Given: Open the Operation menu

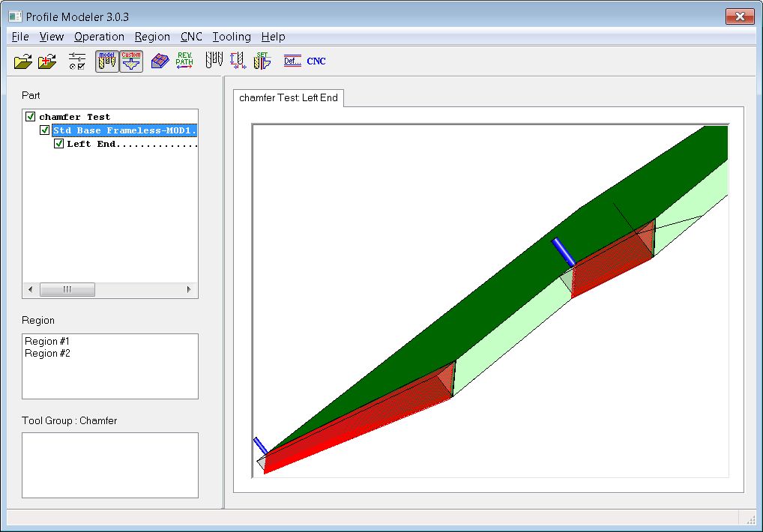Looking at the screenshot, I should (99, 37).
